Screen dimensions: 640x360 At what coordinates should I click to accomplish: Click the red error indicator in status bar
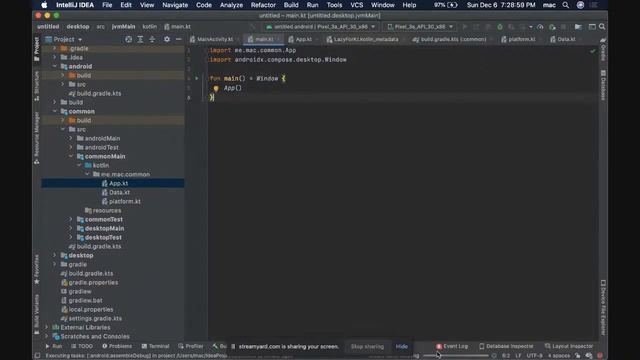tap(600, 356)
